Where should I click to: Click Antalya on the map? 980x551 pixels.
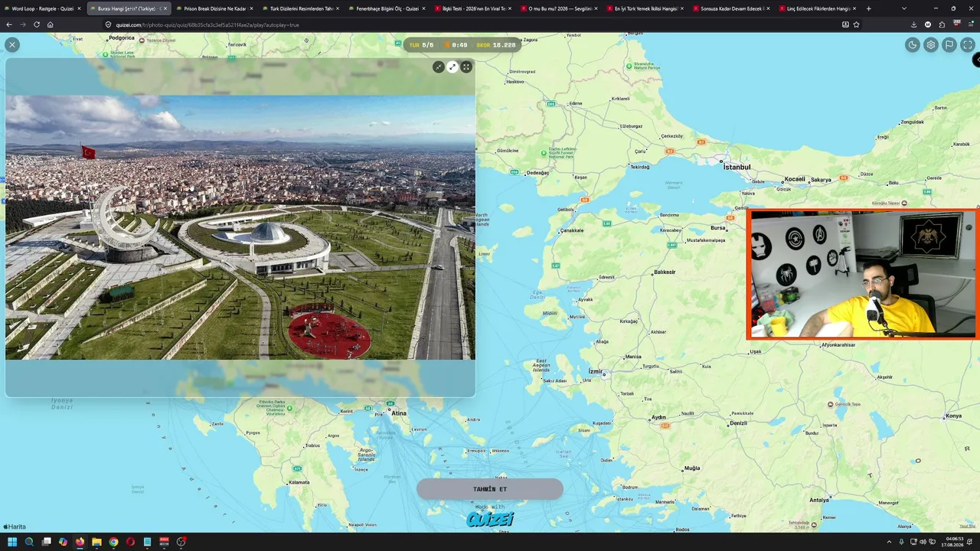click(819, 500)
